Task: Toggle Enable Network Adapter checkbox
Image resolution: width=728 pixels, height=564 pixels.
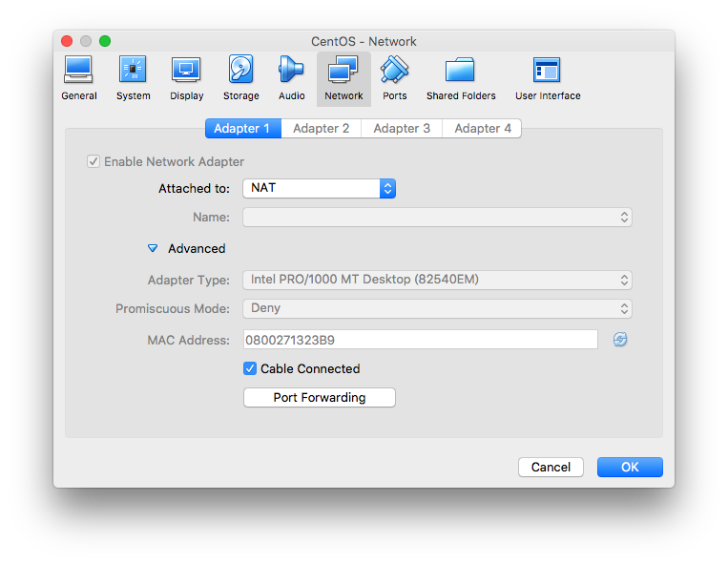Action: coord(94,161)
